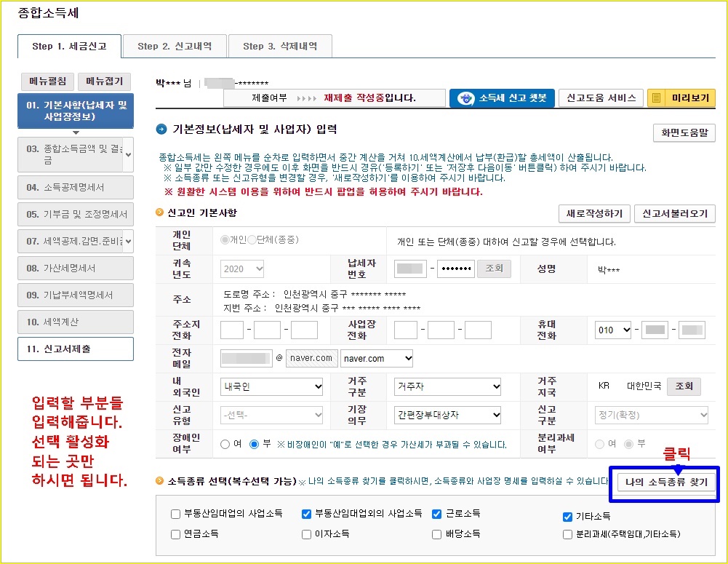This screenshot has height=564, width=728.
Task: Switch to Step 1. 세금신고 tab
Action: click(x=69, y=46)
